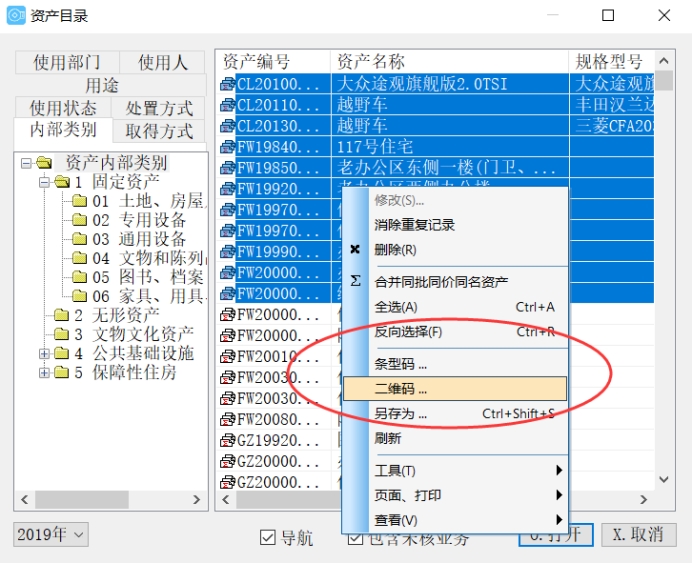Click the asset icon for FW19840 row
The image size is (692, 564).
click(x=227, y=147)
